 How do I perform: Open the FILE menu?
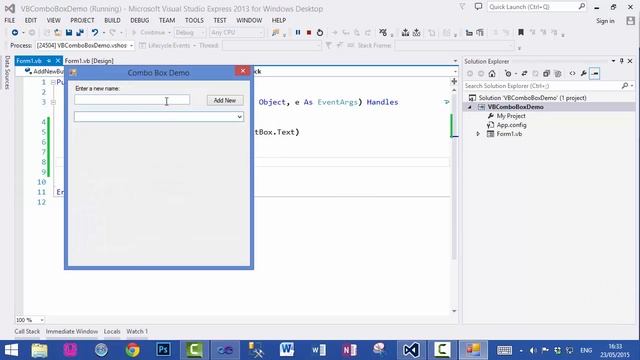coord(10,20)
